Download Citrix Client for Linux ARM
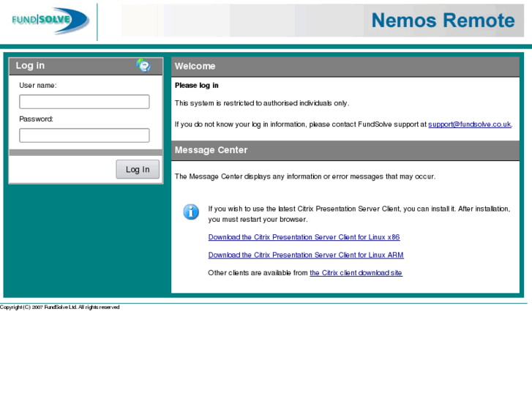This screenshot has height=399, width=532. pos(306,255)
